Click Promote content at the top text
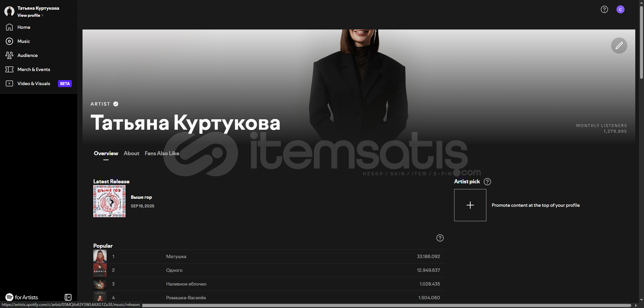The width and height of the screenshot is (644, 308). [x=536, y=205]
